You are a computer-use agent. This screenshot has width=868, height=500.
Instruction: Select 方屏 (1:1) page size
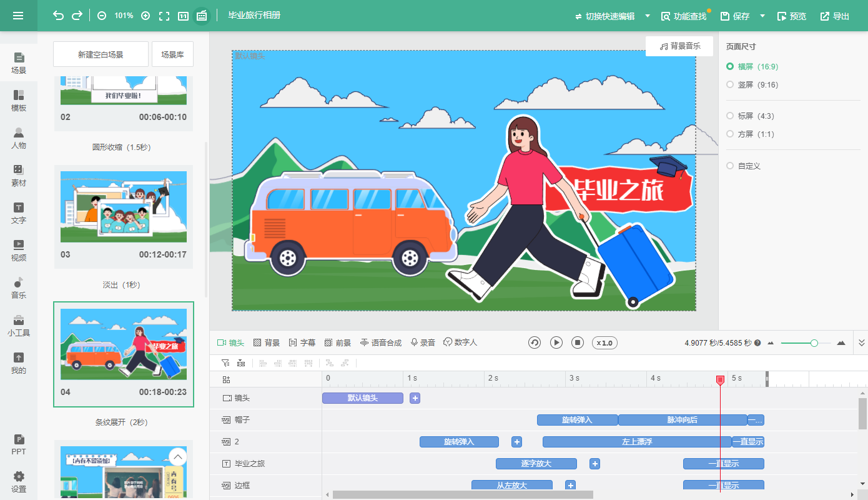tap(751, 134)
